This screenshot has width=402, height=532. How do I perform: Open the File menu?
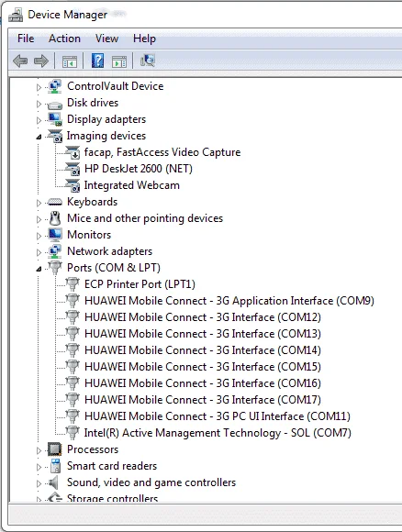click(x=26, y=39)
